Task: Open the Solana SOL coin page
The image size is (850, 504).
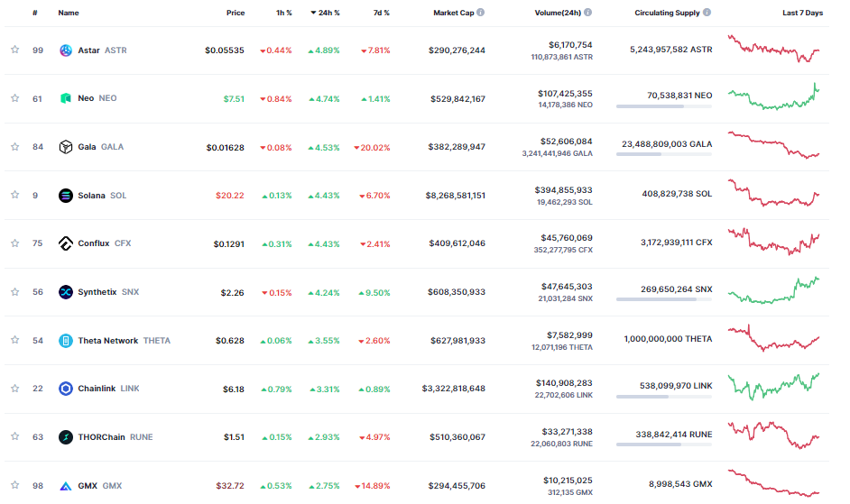Action: (102, 195)
